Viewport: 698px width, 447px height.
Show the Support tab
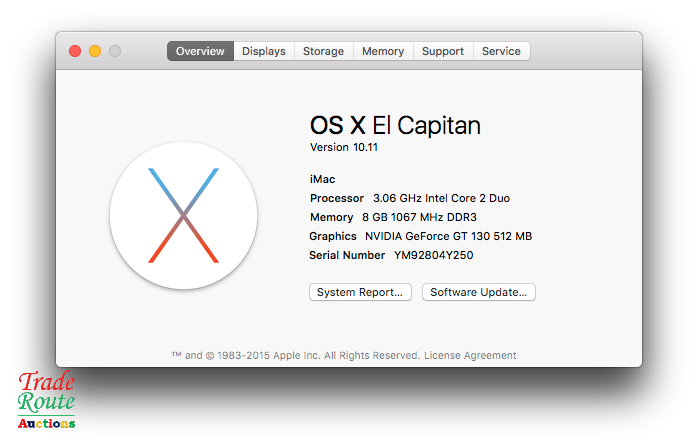442,51
